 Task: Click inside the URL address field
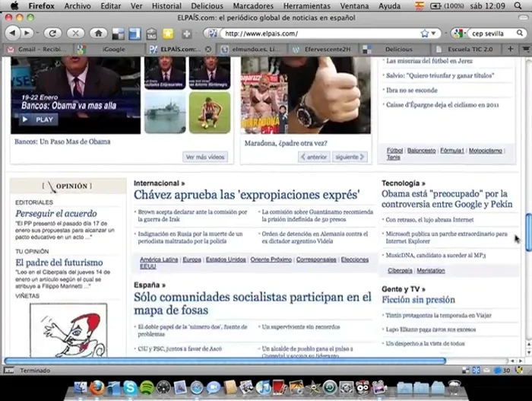pos(321,33)
